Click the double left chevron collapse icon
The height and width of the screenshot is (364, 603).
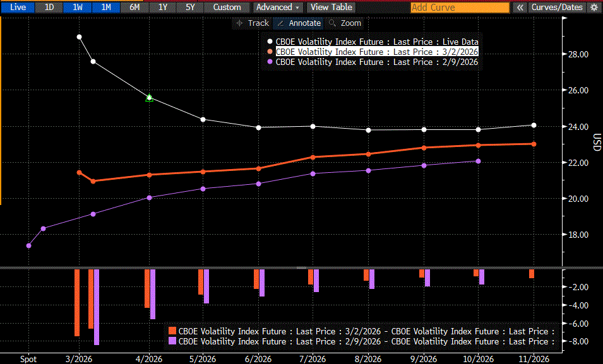click(520, 8)
